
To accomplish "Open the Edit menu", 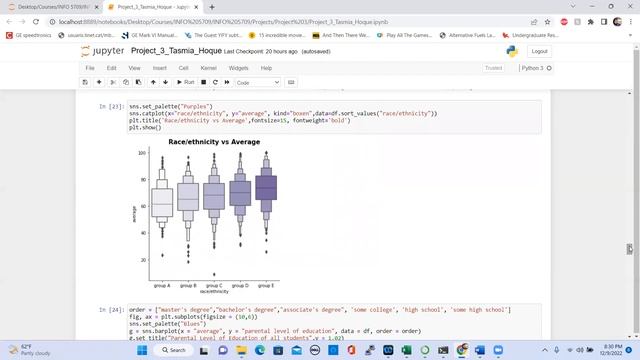I will point(111,68).
